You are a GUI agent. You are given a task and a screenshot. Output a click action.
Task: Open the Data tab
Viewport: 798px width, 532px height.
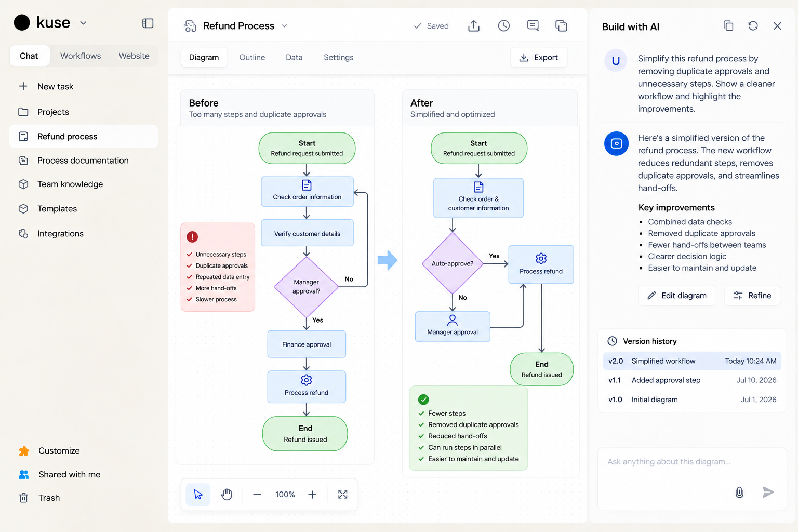[294, 57]
